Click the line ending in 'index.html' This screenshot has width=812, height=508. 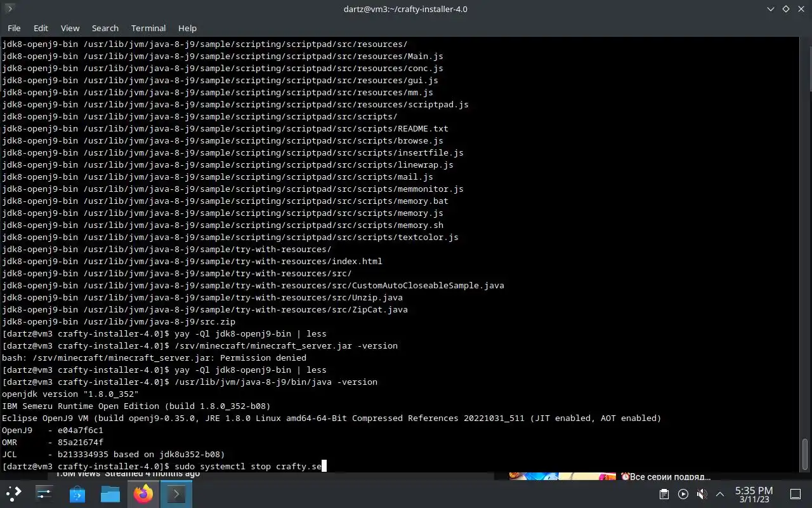coord(192,262)
